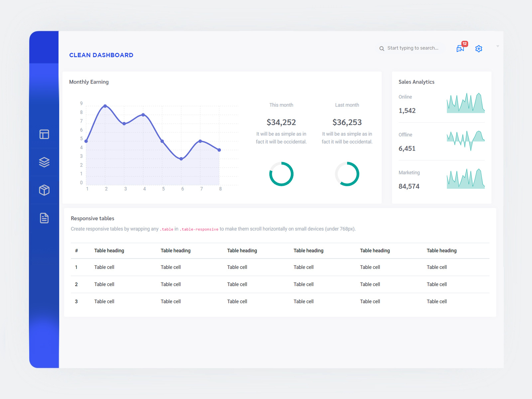Open the chat messages icon in the header
The image size is (532, 399).
[x=460, y=49]
